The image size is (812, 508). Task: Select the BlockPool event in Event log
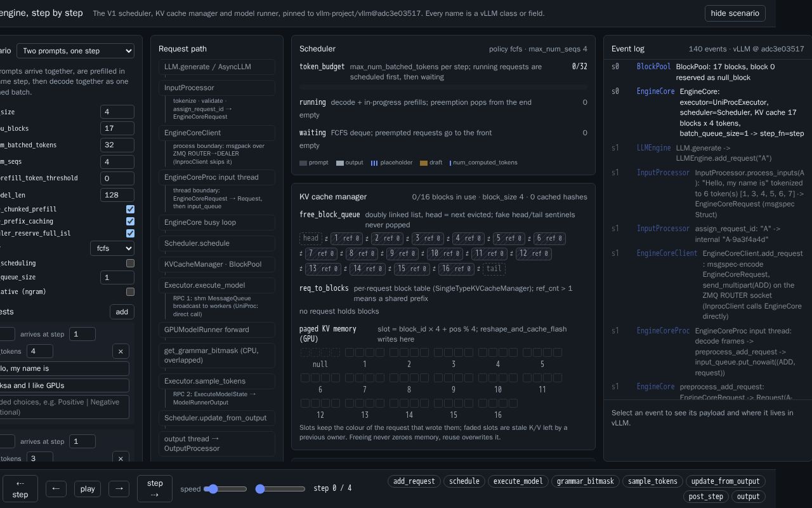pos(708,72)
